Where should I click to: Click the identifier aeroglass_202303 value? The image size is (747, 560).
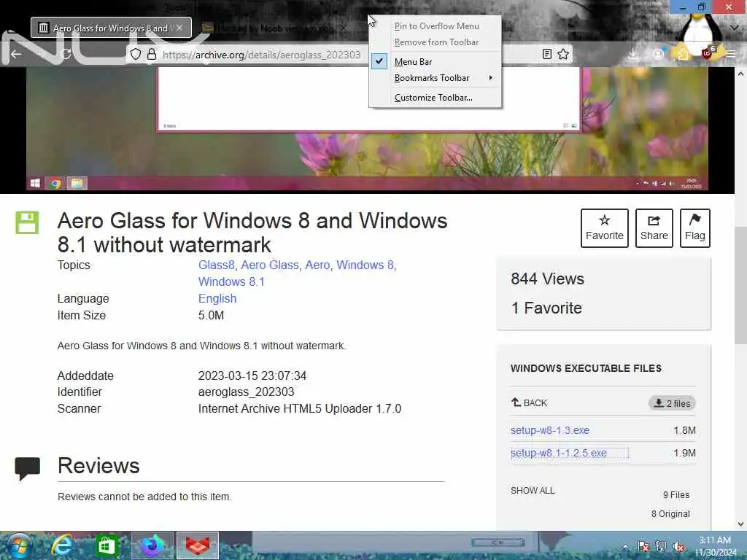pos(247,392)
